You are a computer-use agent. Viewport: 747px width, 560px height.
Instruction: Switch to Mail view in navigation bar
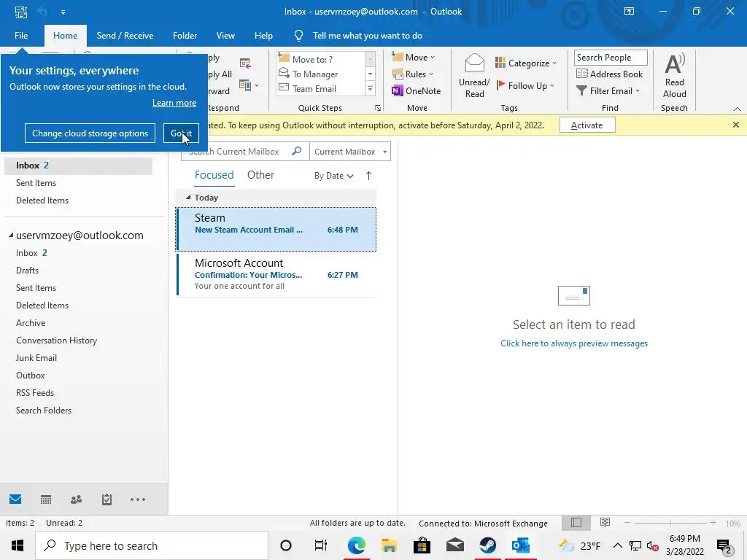pos(15,499)
